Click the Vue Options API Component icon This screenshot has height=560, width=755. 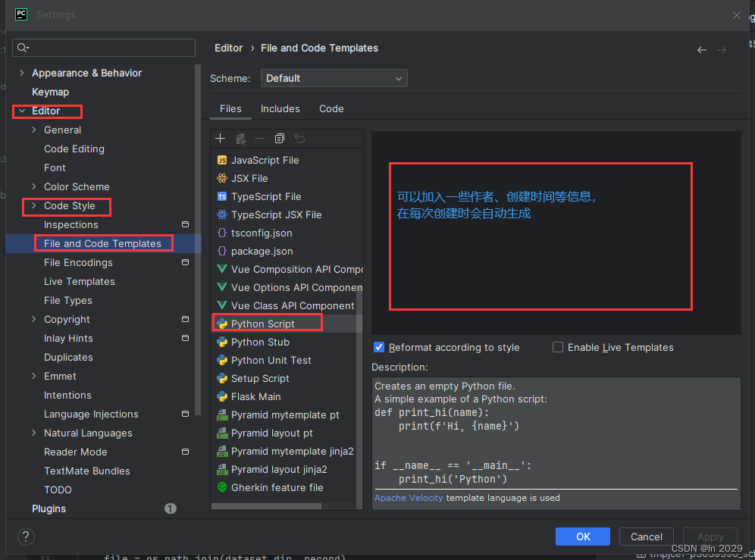[222, 287]
